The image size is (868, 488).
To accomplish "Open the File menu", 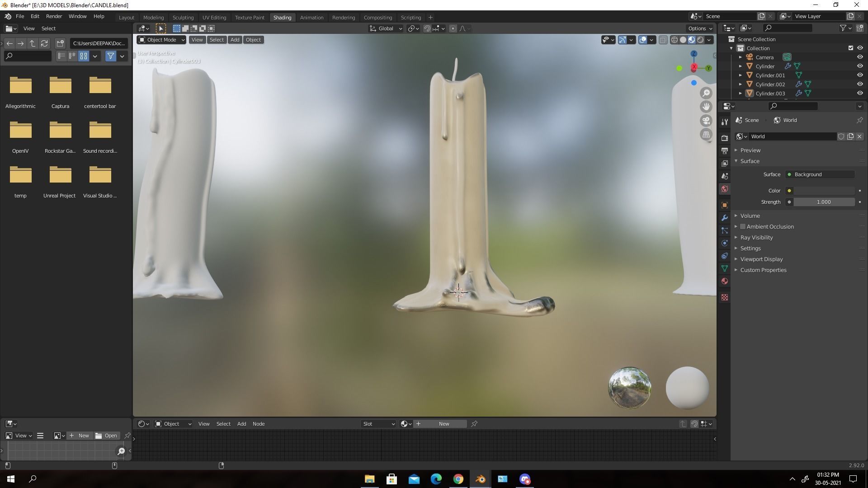I will point(20,16).
